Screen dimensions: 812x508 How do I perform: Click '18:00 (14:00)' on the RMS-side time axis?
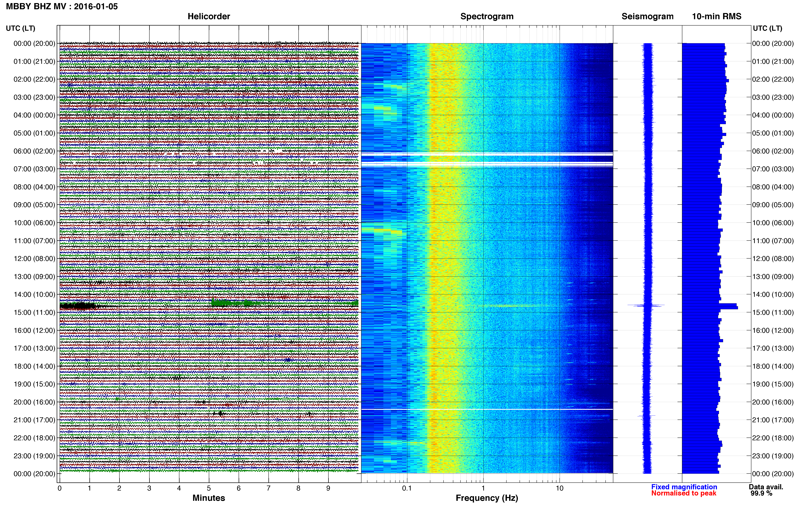coord(773,367)
